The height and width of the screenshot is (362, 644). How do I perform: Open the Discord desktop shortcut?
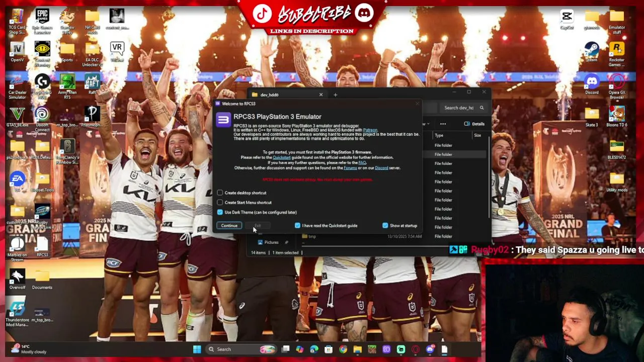(592, 84)
